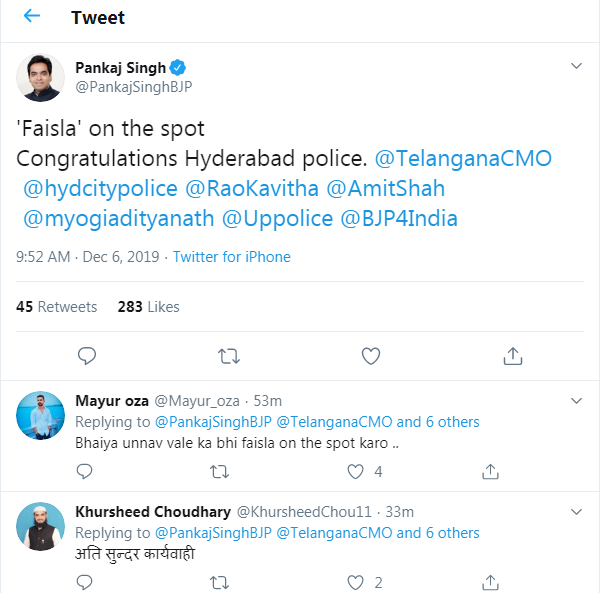Retweet Khursheed Choudhary's reply

pyautogui.click(x=219, y=582)
